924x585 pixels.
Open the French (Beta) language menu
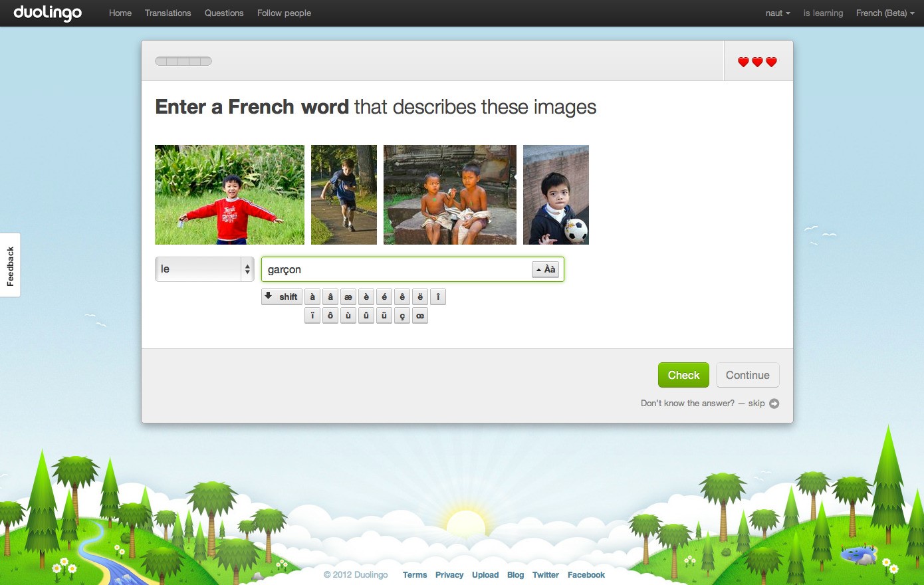pos(884,13)
